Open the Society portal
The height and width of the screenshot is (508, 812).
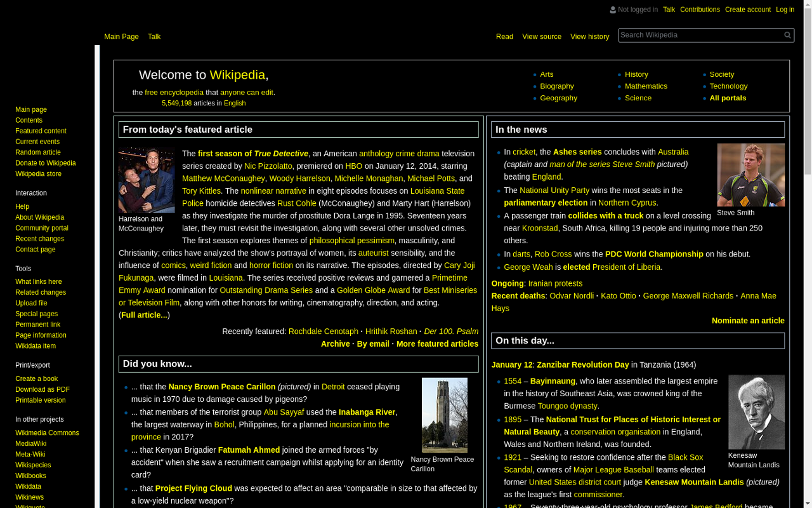[722, 74]
